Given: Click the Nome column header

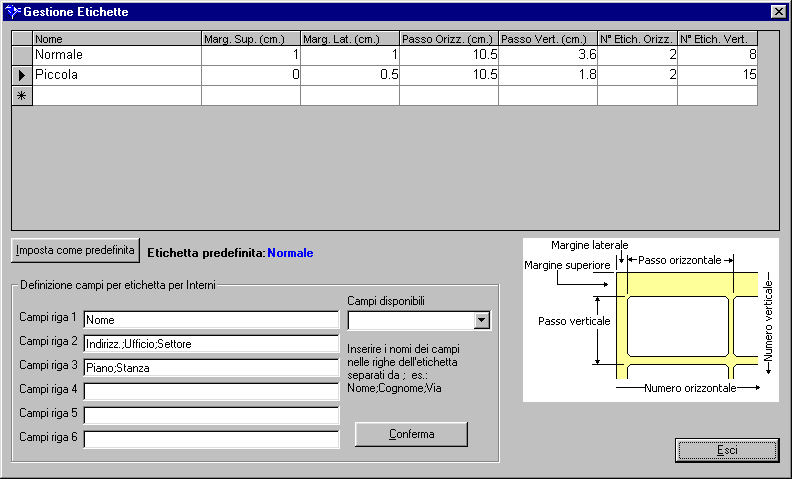Looking at the screenshot, I should coord(117,39).
